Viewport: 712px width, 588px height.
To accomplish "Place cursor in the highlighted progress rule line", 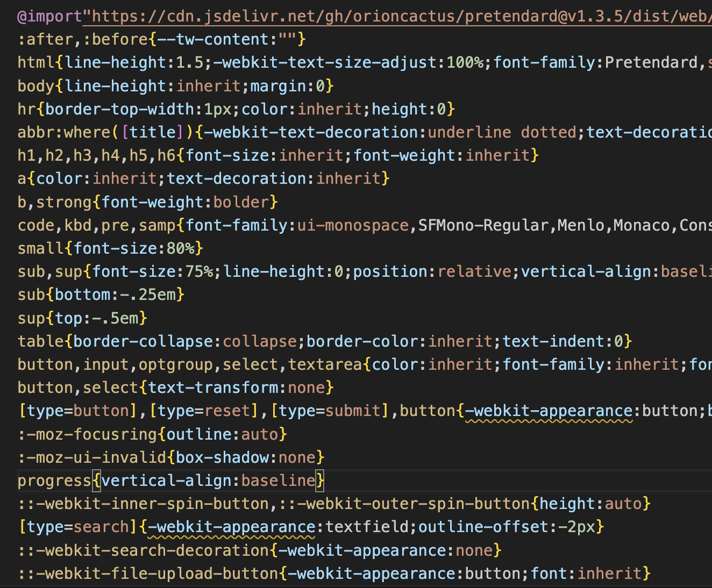I will coord(161,480).
